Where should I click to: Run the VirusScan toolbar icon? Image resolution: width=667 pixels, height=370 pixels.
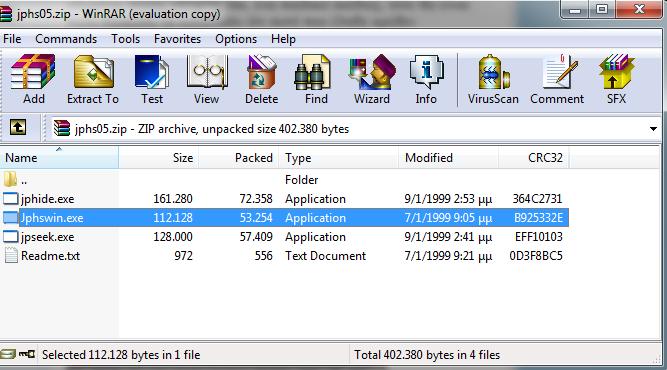pyautogui.click(x=493, y=71)
